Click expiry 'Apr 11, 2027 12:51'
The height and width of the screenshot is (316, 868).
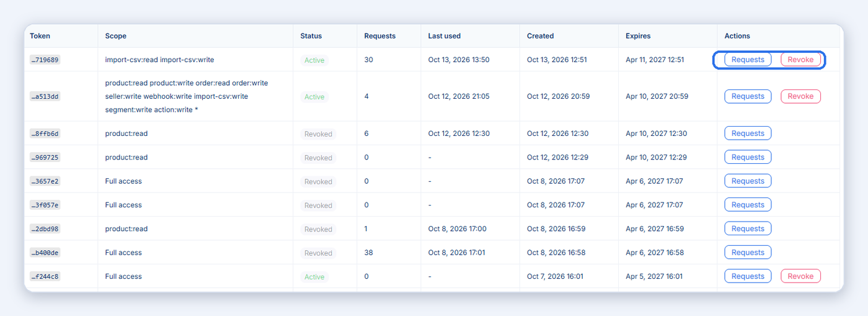(x=655, y=60)
